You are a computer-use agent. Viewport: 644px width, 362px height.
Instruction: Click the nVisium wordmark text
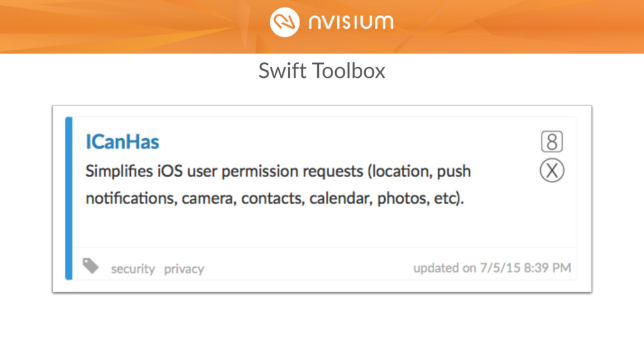(351, 22)
